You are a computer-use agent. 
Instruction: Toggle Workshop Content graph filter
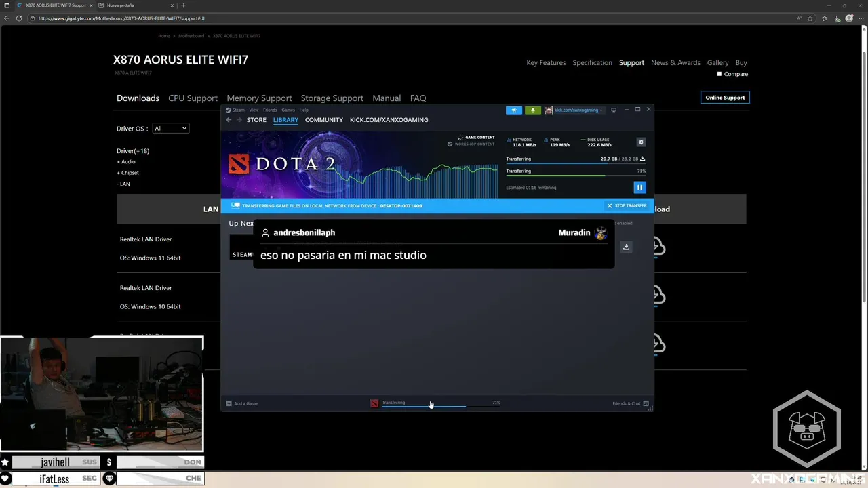[471, 144]
